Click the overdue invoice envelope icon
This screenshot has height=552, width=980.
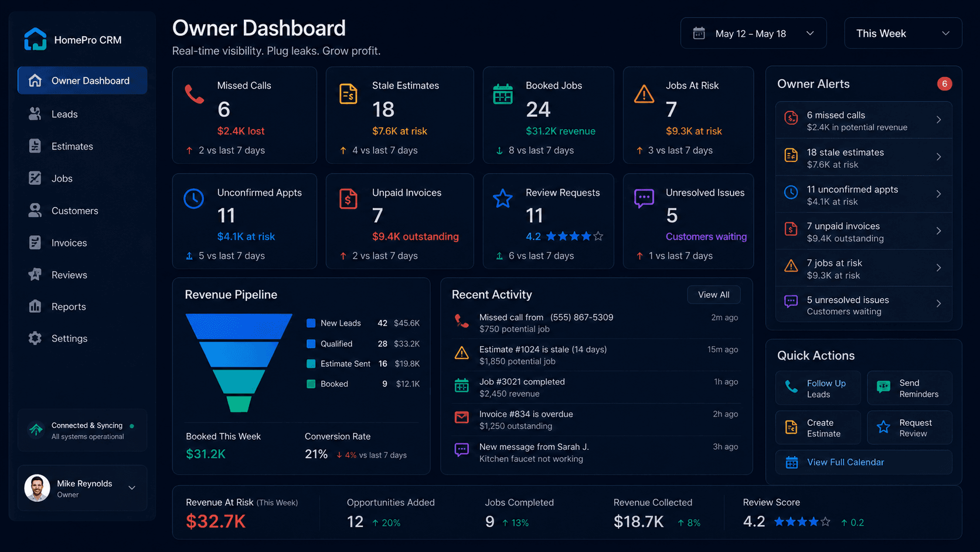click(462, 418)
